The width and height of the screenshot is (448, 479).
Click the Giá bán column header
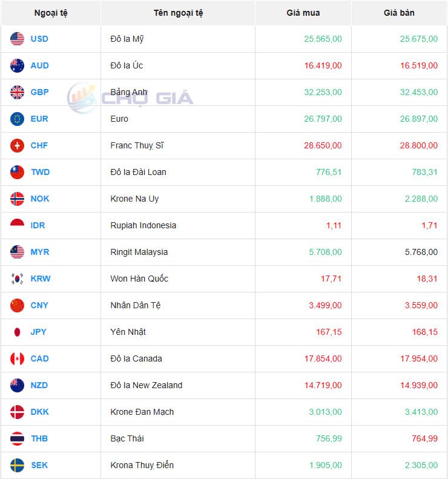coord(399,13)
